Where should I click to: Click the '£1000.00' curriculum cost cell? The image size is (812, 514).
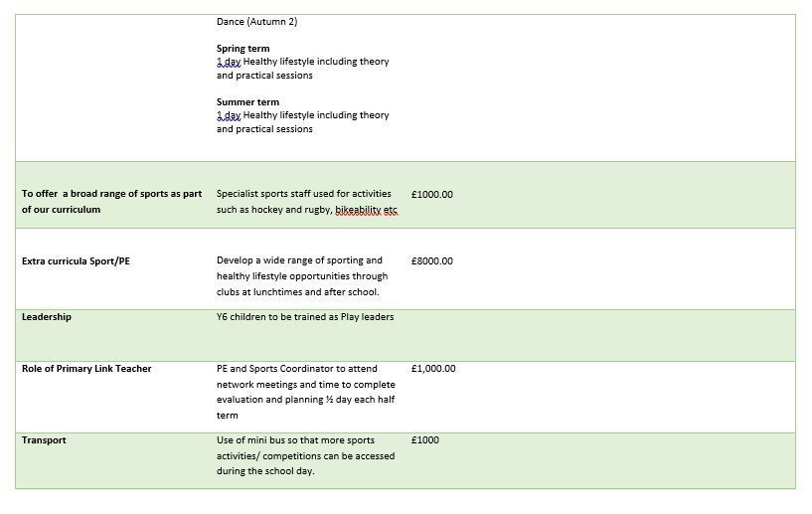pyautogui.click(x=432, y=195)
